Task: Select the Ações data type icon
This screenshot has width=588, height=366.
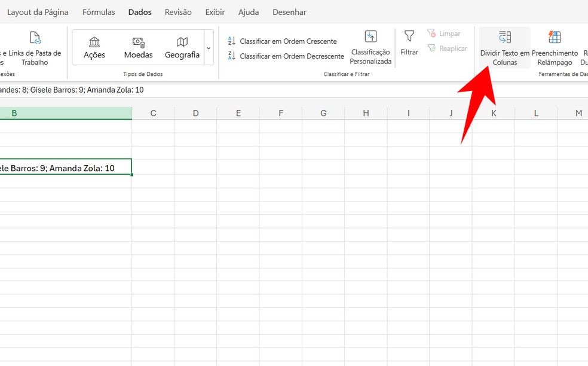Action: (93, 47)
